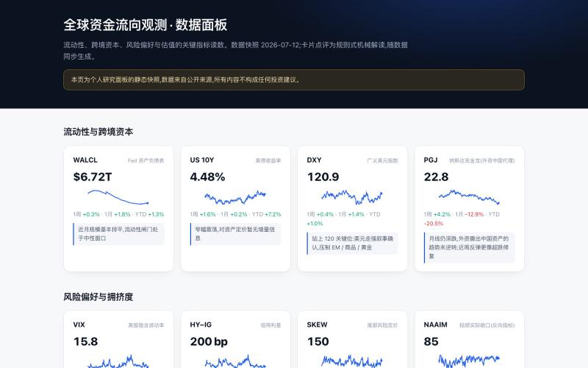This screenshot has width=588, height=368.
Task: Click DXY YTD +1.0% value
Action: pyautogui.click(x=315, y=224)
